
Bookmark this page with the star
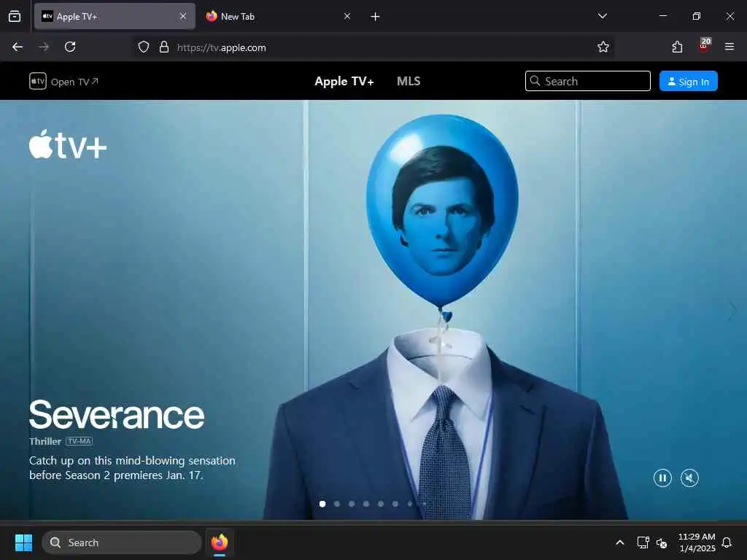603,47
